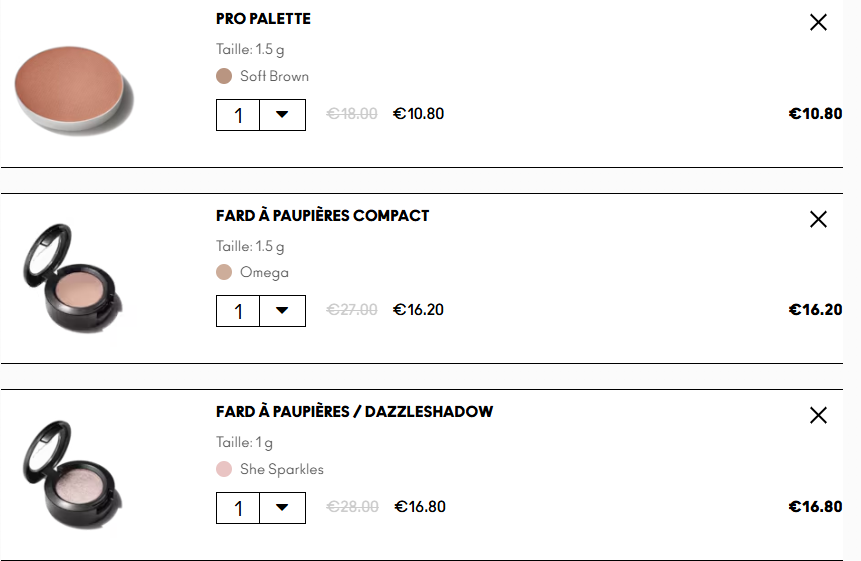Open quantity arrow for She Sparkles item
This screenshot has height=561, width=861.
[283, 508]
